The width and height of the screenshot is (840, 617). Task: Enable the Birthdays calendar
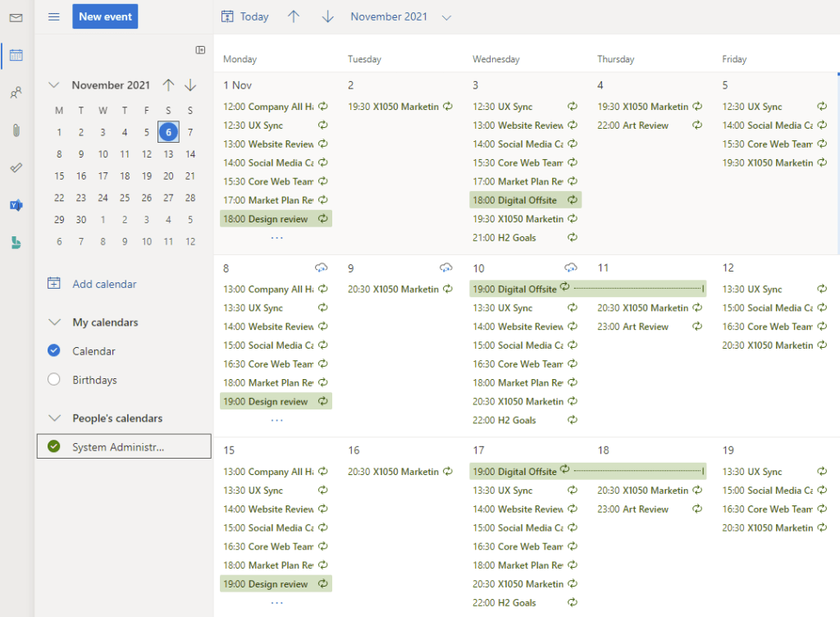point(54,380)
